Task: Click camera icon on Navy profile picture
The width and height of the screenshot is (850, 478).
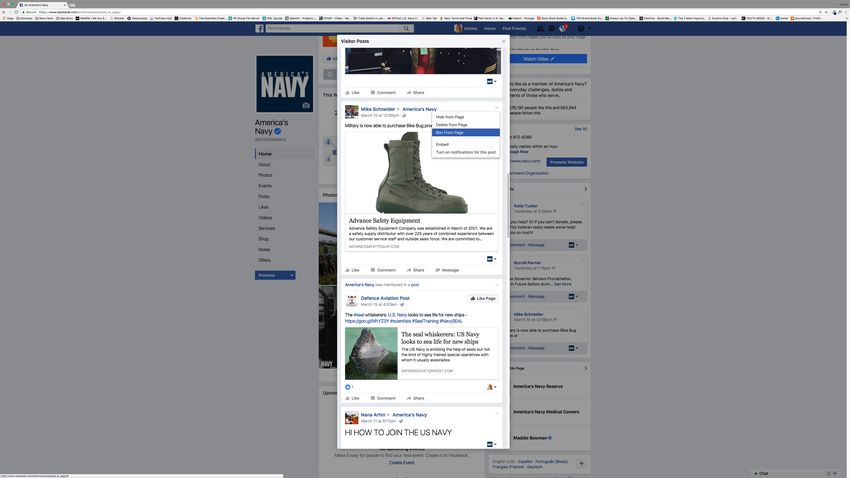Action: 306,106
